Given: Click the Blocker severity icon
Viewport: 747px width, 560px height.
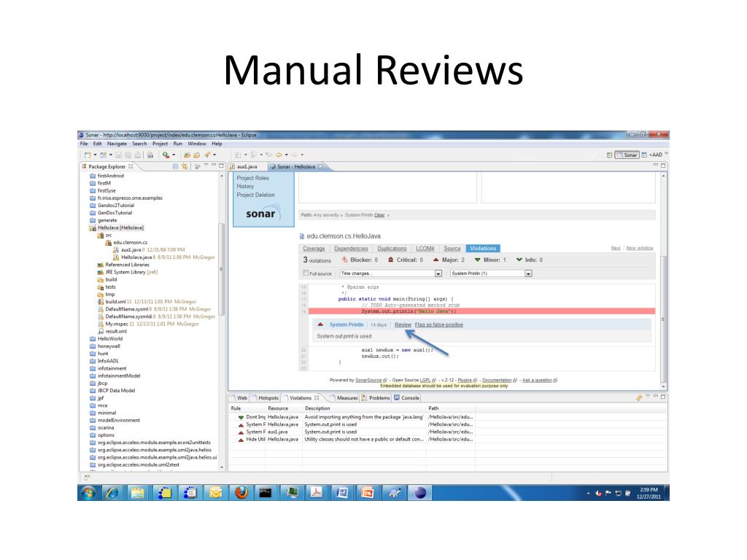Looking at the screenshot, I should tap(344, 260).
